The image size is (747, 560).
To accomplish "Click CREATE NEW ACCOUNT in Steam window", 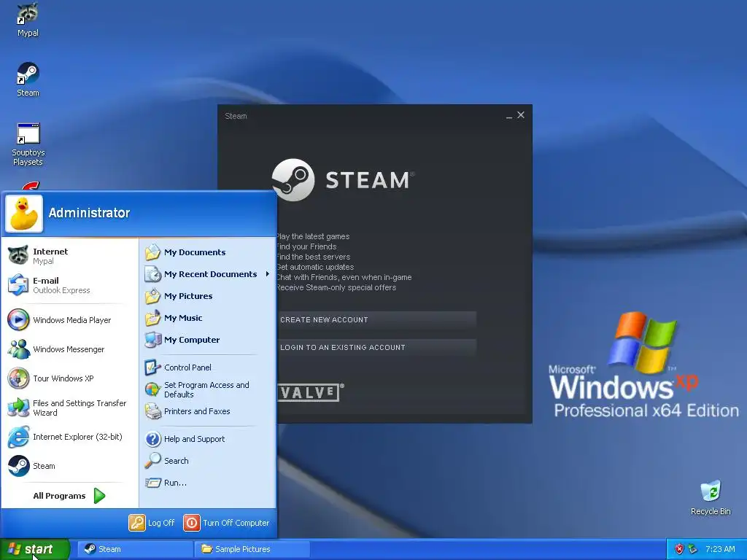I will click(376, 319).
